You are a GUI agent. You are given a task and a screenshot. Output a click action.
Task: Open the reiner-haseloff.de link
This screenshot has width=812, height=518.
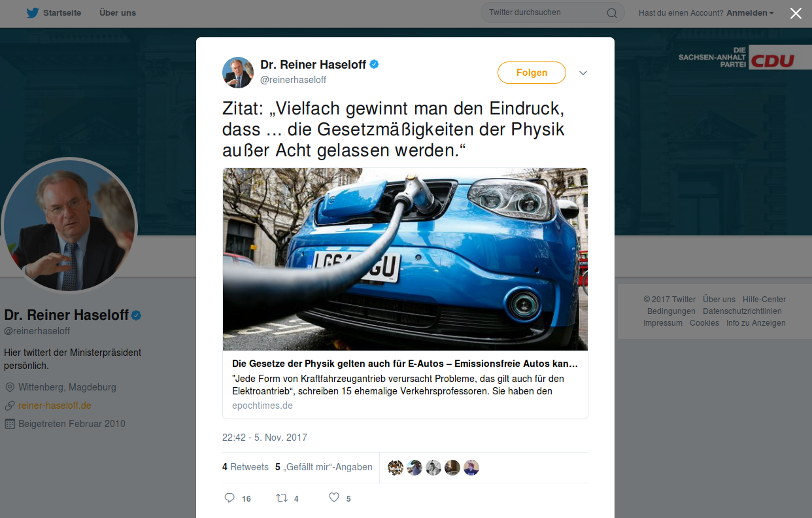55,406
